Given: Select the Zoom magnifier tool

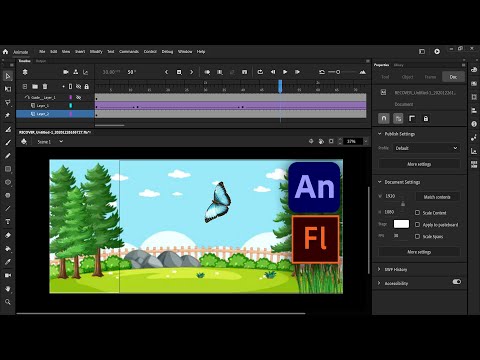Looking at the screenshot, I should (8, 302).
